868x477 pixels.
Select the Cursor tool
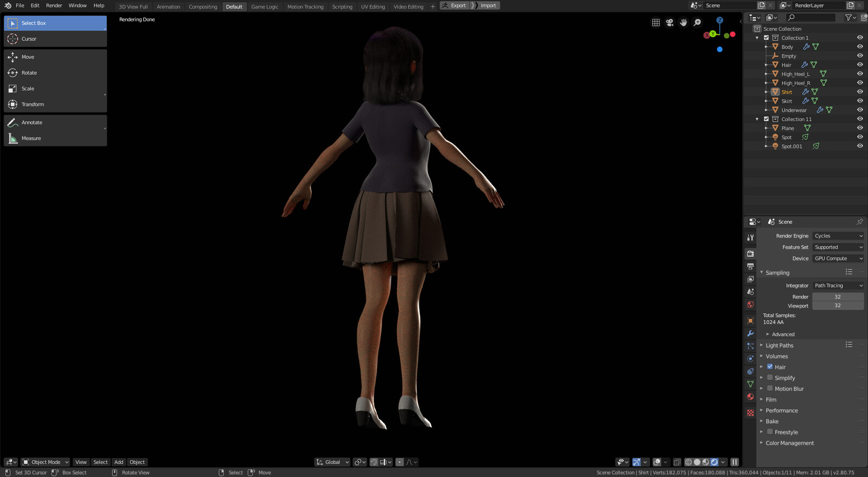pos(55,39)
